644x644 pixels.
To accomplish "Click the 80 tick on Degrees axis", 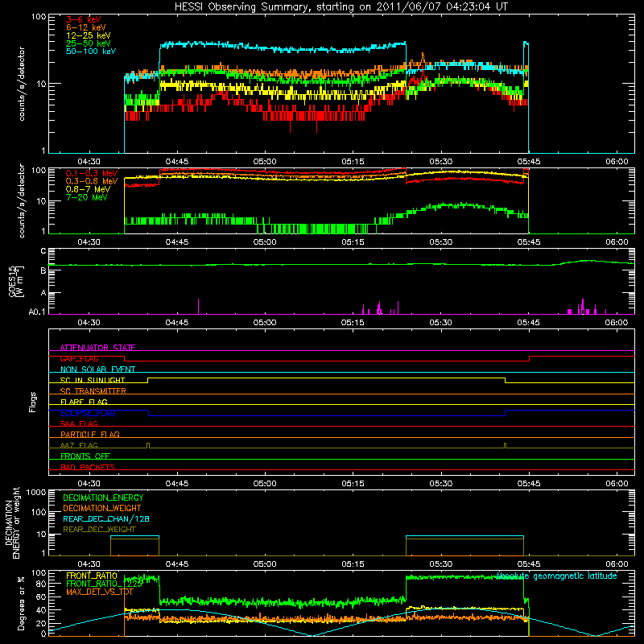I will pyautogui.click(x=41, y=583).
